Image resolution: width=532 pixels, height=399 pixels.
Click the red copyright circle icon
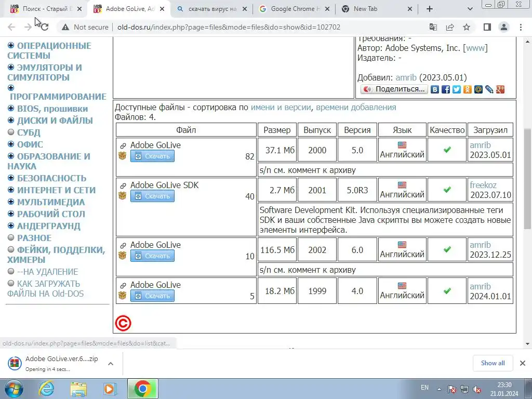coord(123,323)
